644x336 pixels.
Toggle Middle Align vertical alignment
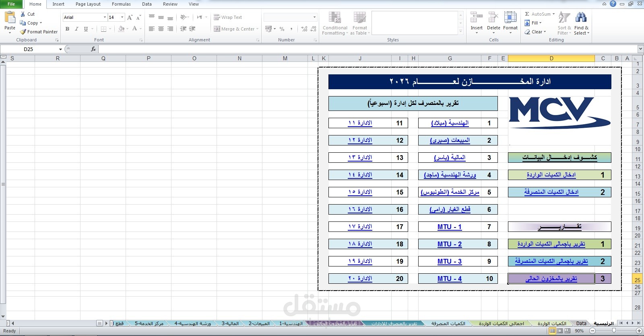pos(161,17)
